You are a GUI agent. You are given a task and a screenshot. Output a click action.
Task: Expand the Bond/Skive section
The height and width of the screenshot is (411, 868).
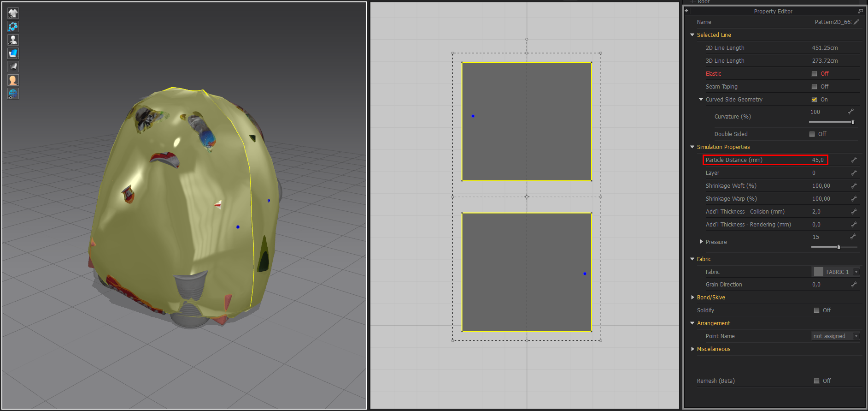pos(692,298)
